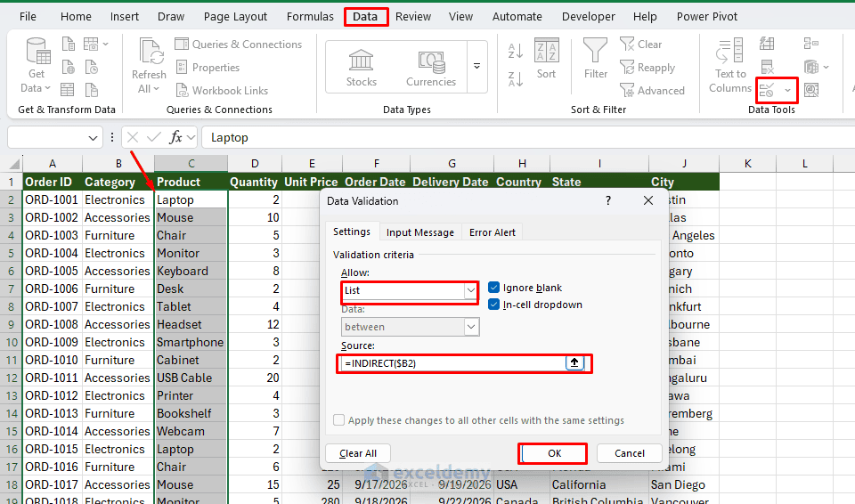Viewport: 855px width, 504px height.
Task: Uncheck the In-cell dropdown option
Action: (x=494, y=305)
